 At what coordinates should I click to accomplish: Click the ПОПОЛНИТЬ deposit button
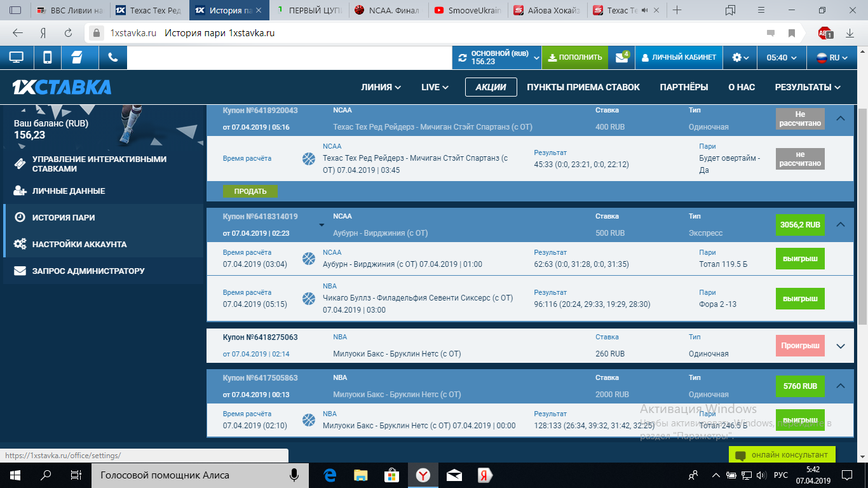pos(575,57)
